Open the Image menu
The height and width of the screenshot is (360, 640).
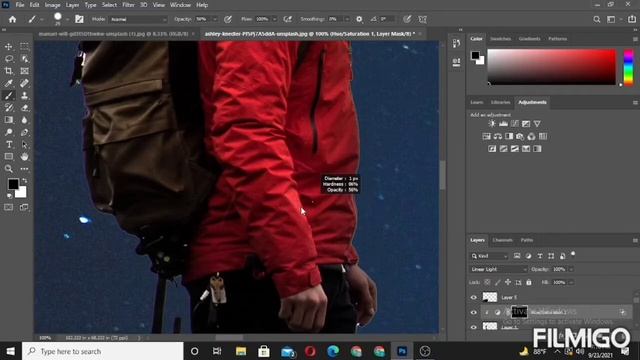pos(52,5)
